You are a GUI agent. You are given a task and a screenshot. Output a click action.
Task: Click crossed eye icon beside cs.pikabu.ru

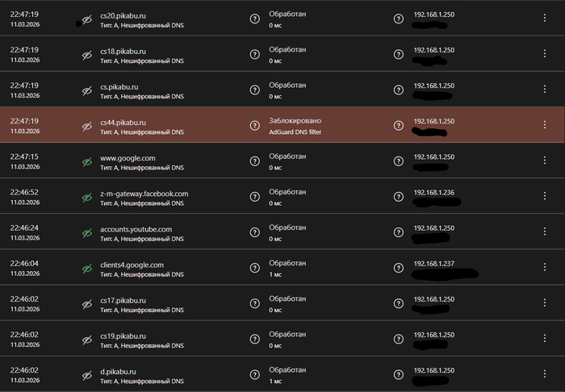click(x=87, y=90)
